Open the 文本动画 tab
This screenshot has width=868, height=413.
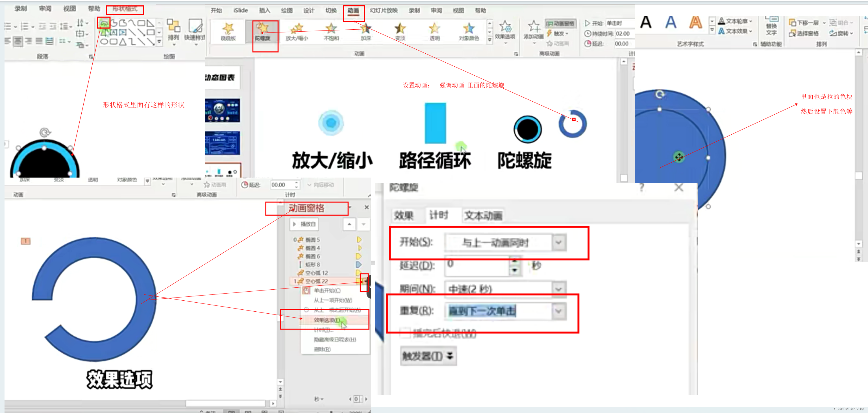tap(483, 216)
